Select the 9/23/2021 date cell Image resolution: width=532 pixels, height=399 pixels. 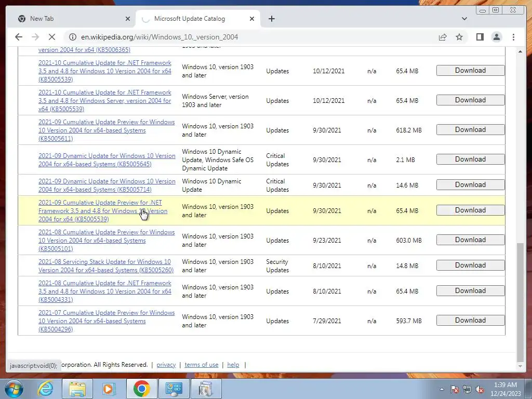327,240
